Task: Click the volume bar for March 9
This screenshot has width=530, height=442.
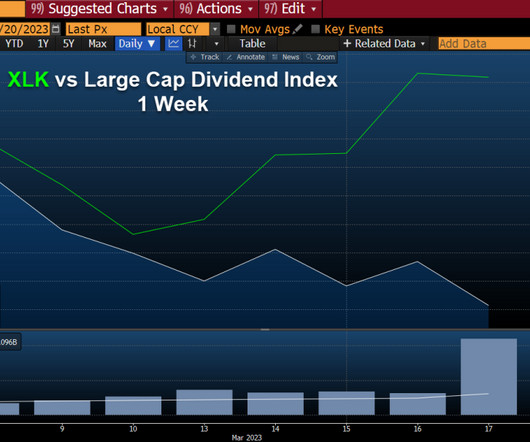Action: tap(62, 408)
